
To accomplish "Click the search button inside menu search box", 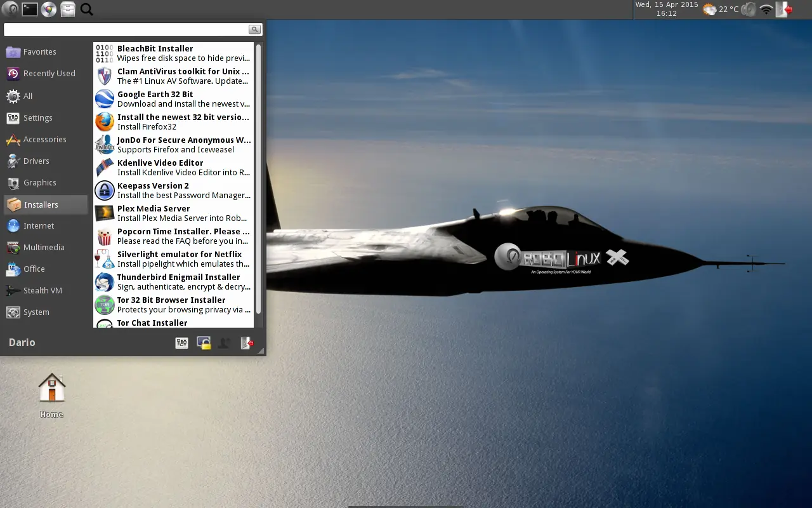I will pos(254,29).
